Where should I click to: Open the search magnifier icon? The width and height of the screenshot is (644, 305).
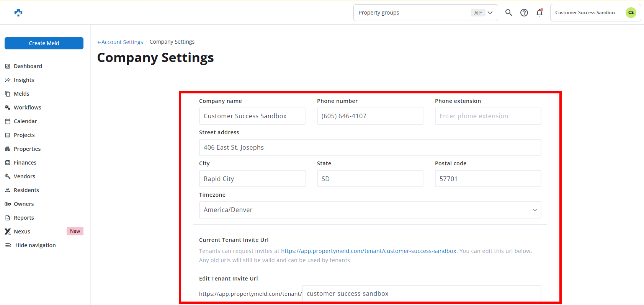coord(508,13)
